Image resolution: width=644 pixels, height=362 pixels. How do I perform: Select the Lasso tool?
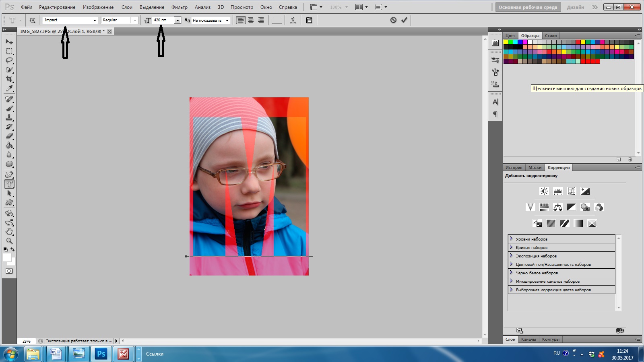pos(9,60)
